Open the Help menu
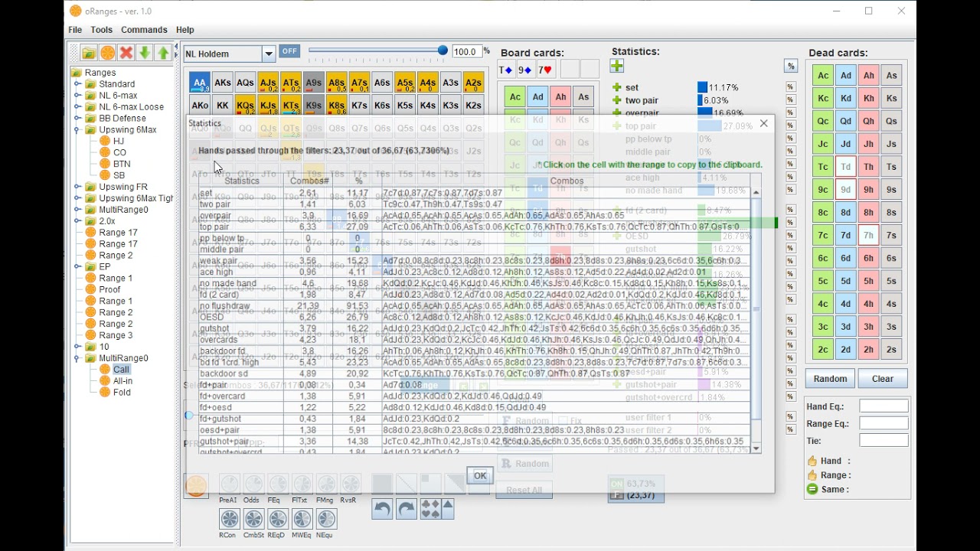The image size is (980, 551). pos(185,30)
